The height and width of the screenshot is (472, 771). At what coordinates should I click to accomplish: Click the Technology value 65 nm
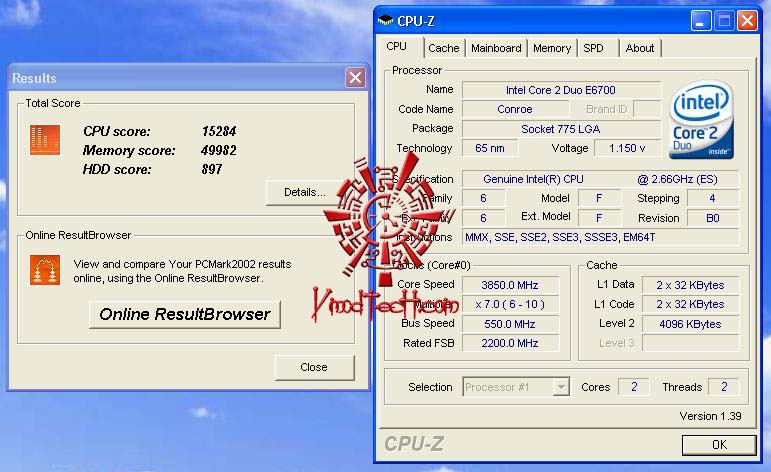(x=490, y=148)
